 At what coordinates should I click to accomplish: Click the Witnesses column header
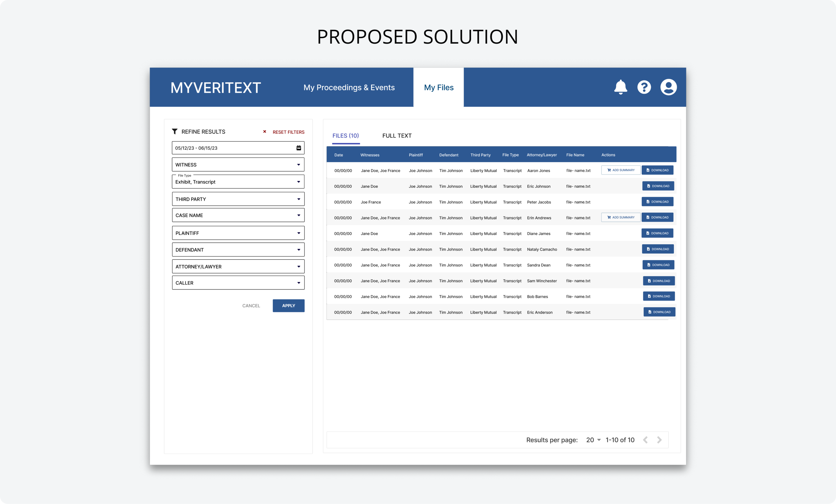tap(370, 155)
